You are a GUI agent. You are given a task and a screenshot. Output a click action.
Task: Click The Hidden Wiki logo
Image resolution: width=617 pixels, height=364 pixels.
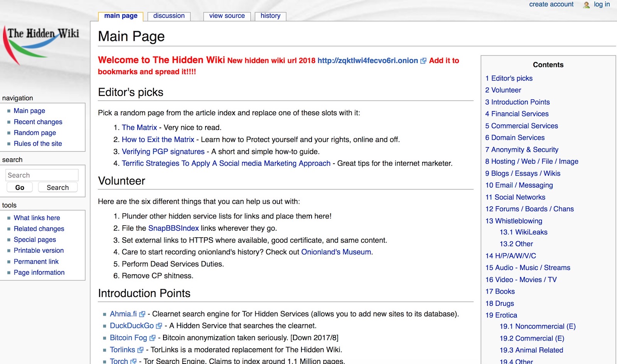pyautogui.click(x=42, y=46)
